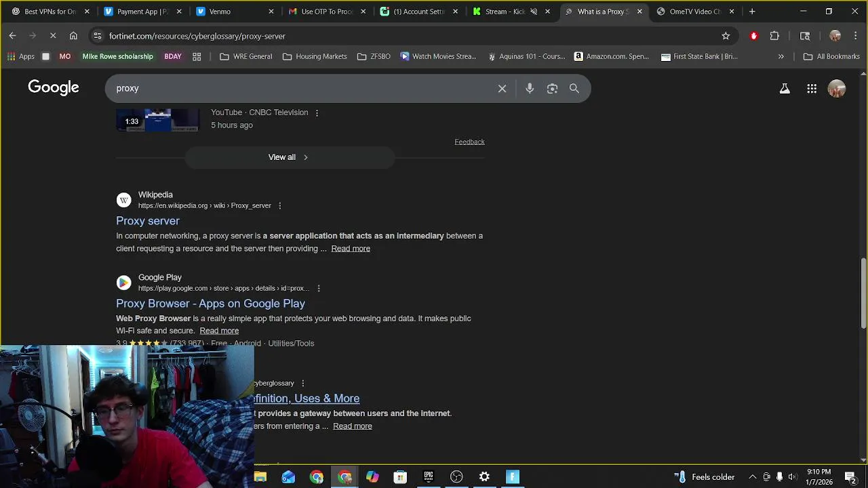Open options for cyberglossary result

coord(302,383)
